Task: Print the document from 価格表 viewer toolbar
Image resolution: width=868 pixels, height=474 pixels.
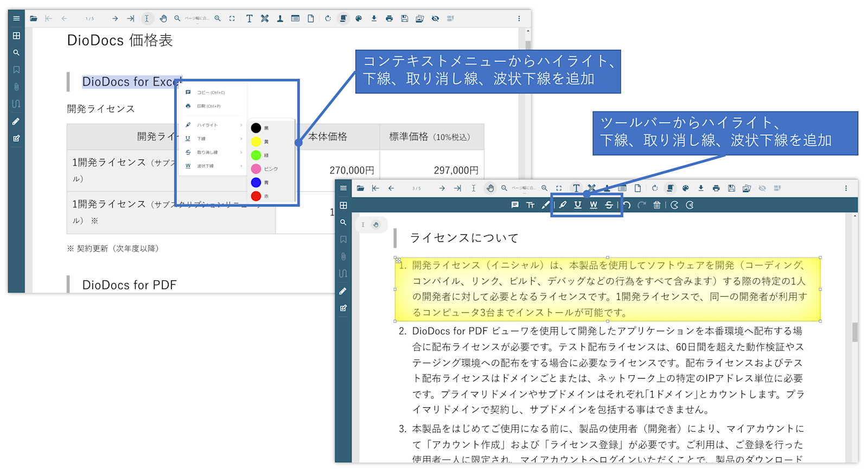Action: (389, 18)
